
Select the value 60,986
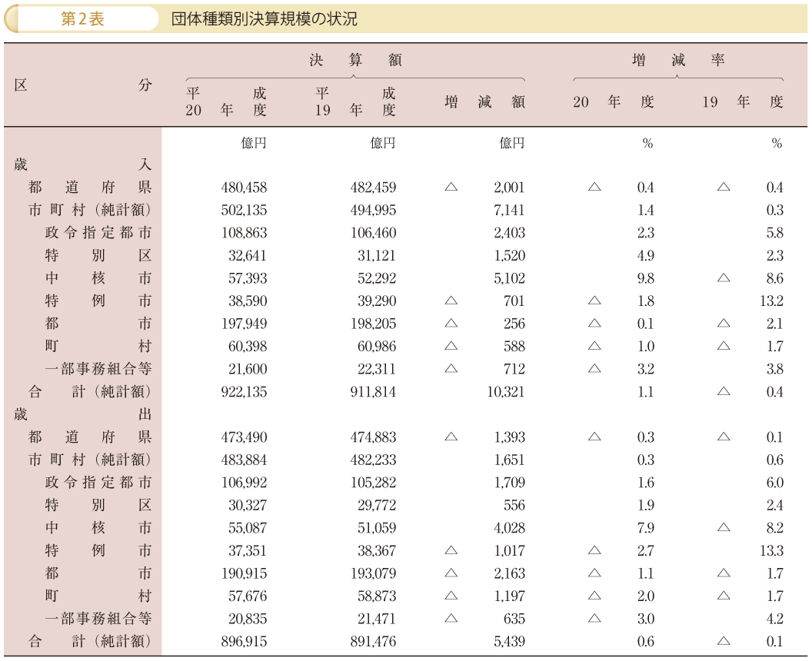(x=377, y=347)
